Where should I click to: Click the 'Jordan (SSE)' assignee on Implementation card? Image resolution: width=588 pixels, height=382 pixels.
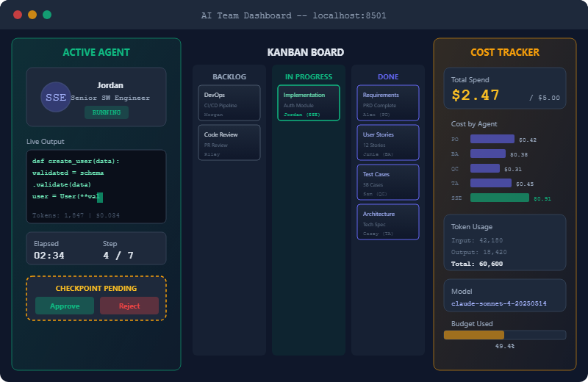(302, 115)
